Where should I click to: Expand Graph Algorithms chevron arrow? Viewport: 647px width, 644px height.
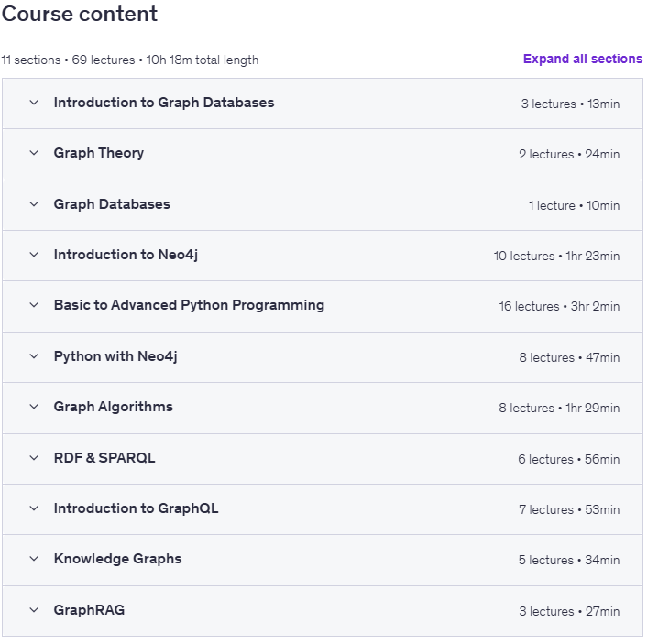[x=34, y=407]
